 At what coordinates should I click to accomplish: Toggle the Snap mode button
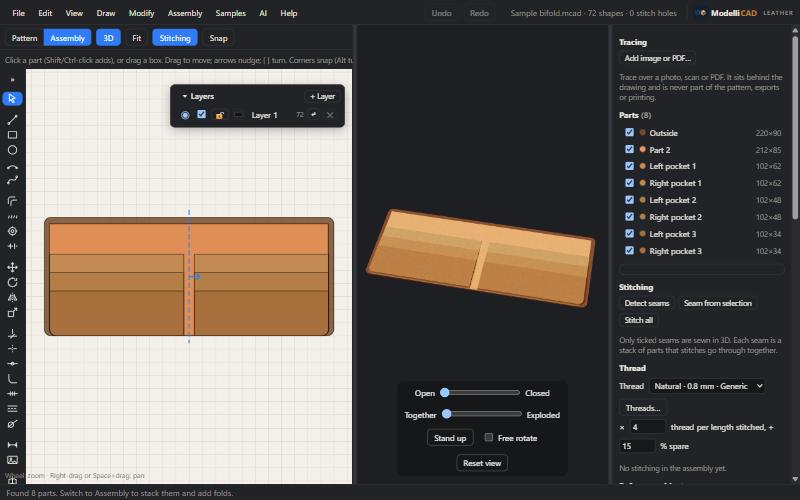tap(218, 38)
